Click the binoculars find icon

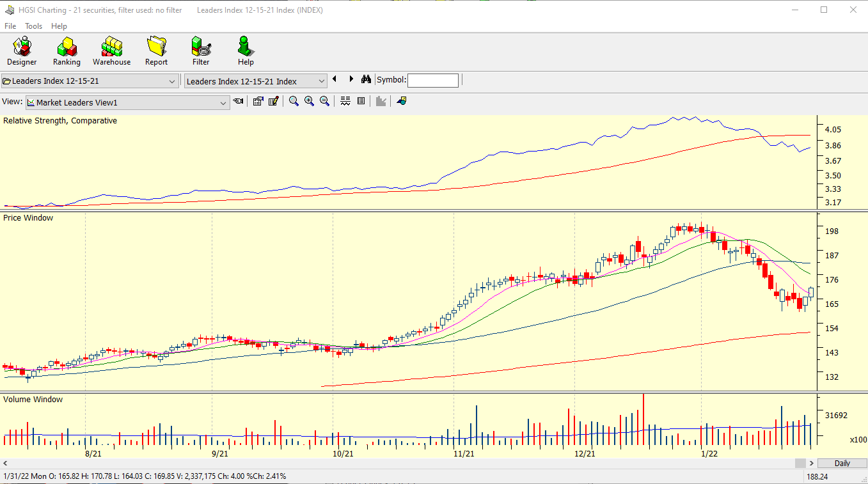(366, 79)
